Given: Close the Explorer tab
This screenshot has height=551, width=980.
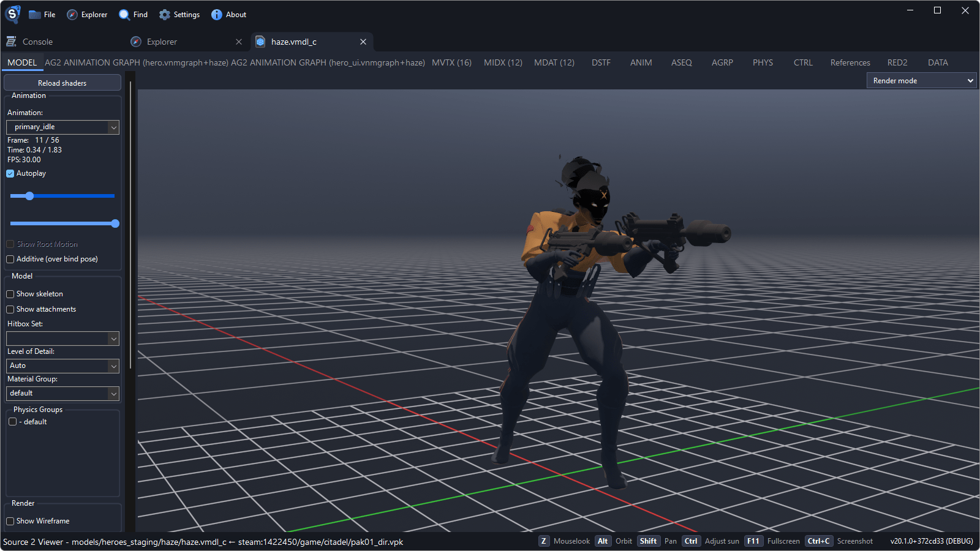Looking at the screenshot, I should (x=239, y=42).
